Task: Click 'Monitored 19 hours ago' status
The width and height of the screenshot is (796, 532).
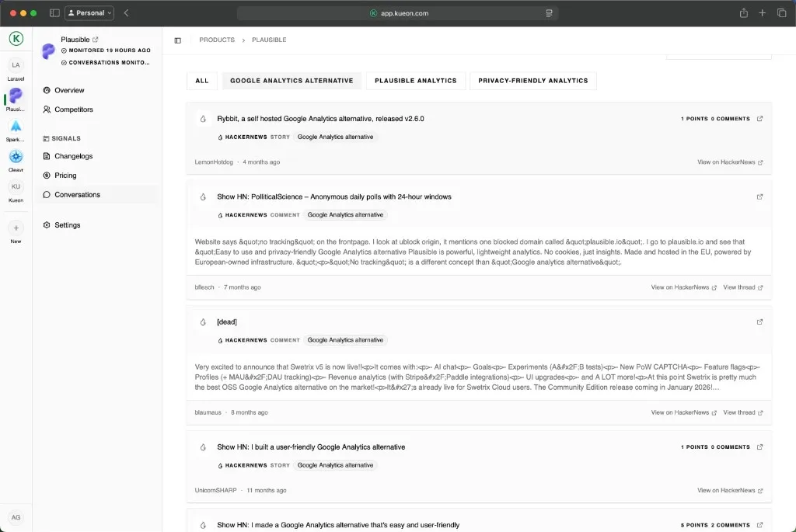Action: 106,50
